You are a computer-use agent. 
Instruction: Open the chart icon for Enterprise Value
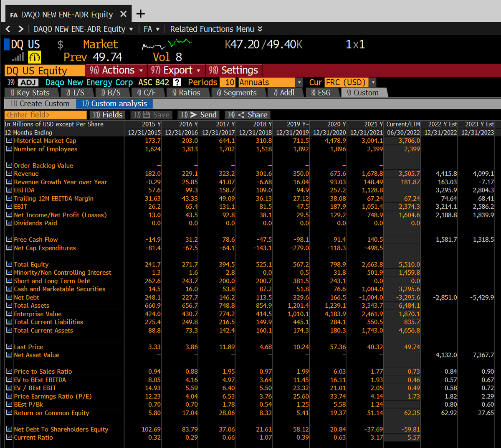(x=9, y=314)
